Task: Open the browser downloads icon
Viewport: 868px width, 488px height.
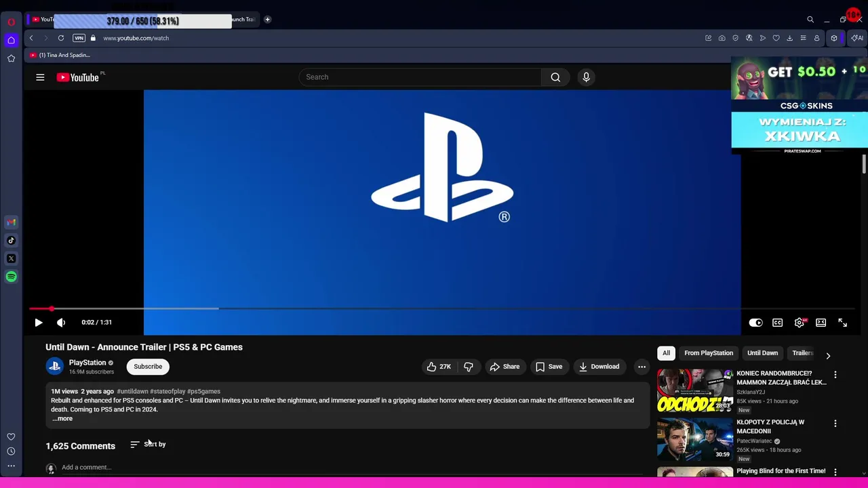Action: [789, 38]
